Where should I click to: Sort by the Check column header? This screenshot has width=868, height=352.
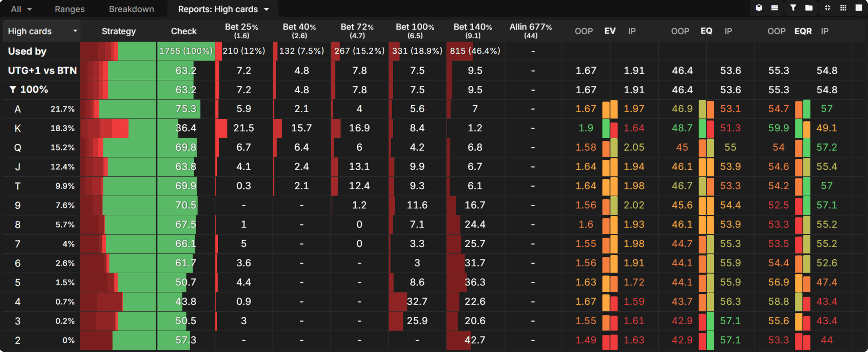(x=183, y=31)
